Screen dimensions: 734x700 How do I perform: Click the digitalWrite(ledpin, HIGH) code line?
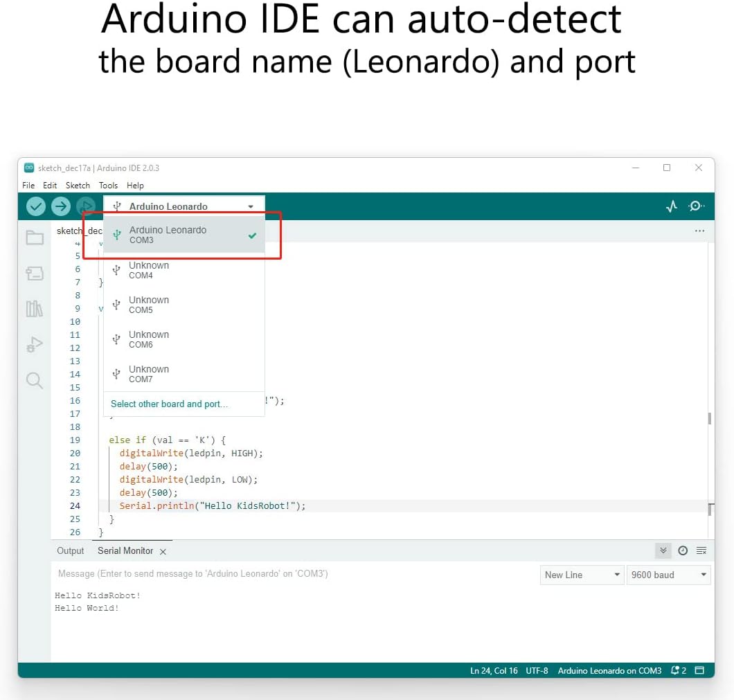pyautogui.click(x=191, y=454)
